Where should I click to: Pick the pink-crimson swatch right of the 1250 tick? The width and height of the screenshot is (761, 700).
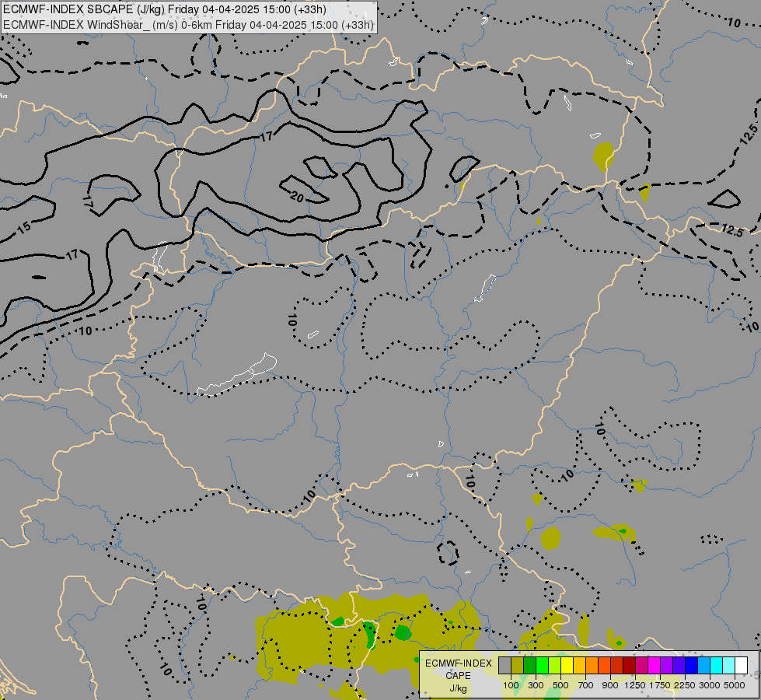pyautogui.click(x=642, y=666)
